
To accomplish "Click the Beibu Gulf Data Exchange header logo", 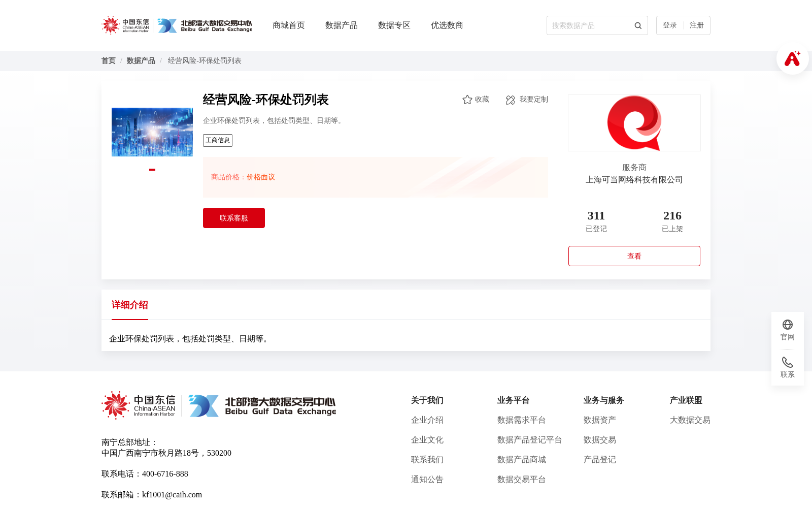I will pos(205,25).
